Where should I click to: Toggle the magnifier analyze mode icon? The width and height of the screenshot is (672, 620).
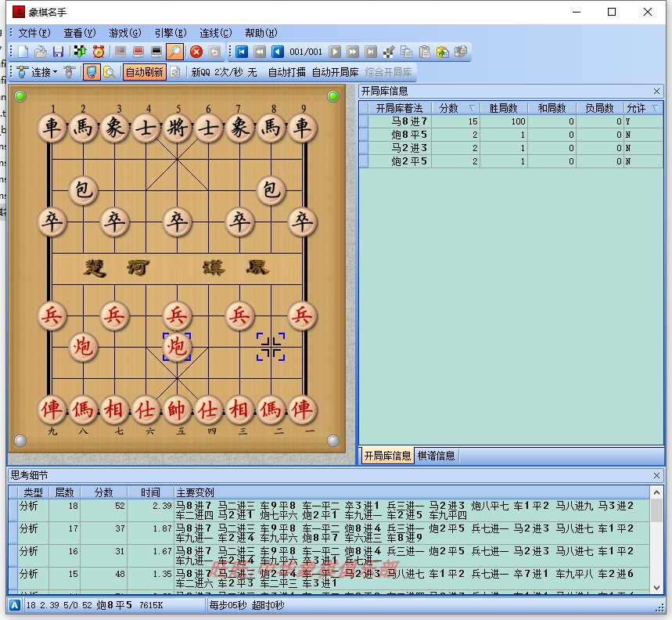[175, 52]
